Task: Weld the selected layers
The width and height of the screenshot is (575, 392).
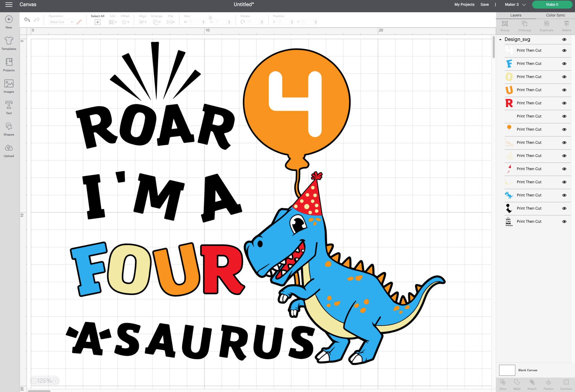Action: (x=517, y=384)
